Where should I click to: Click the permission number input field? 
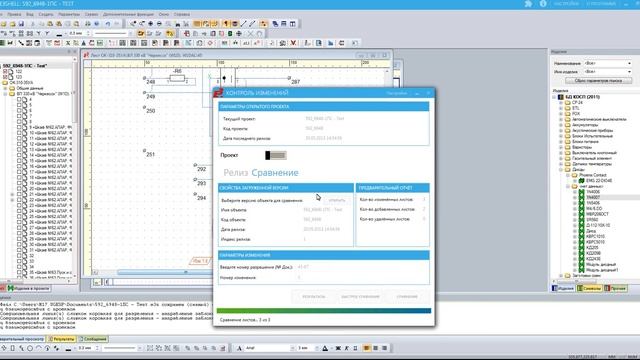tap(361, 267)
